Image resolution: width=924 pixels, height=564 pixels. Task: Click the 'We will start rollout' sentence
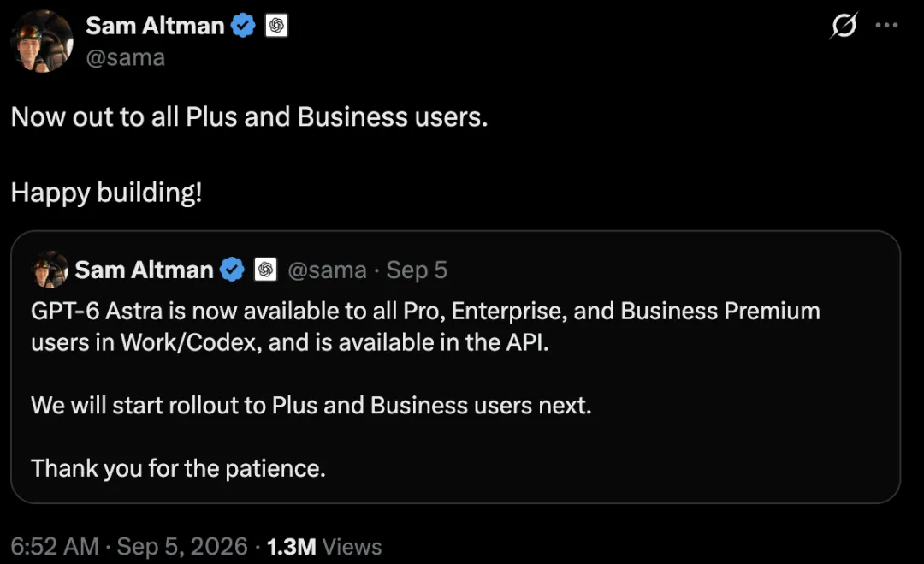coord(311,406)
